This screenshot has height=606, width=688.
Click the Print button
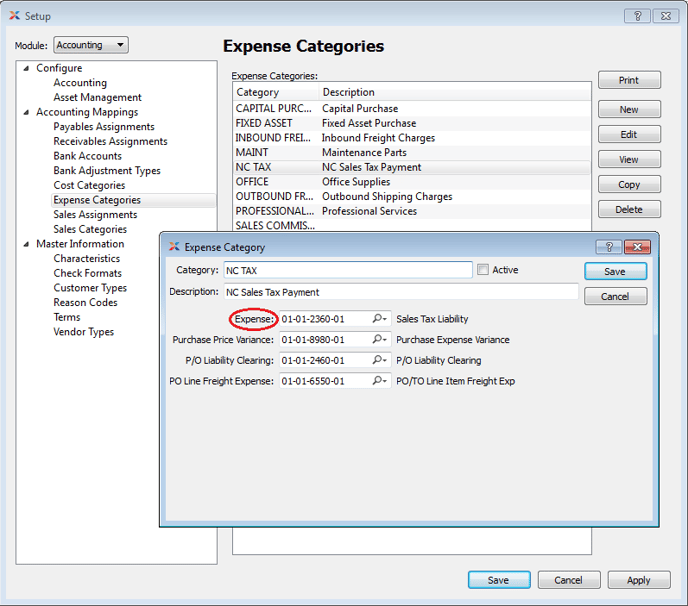pyautogui.click(x=629, y=80)
